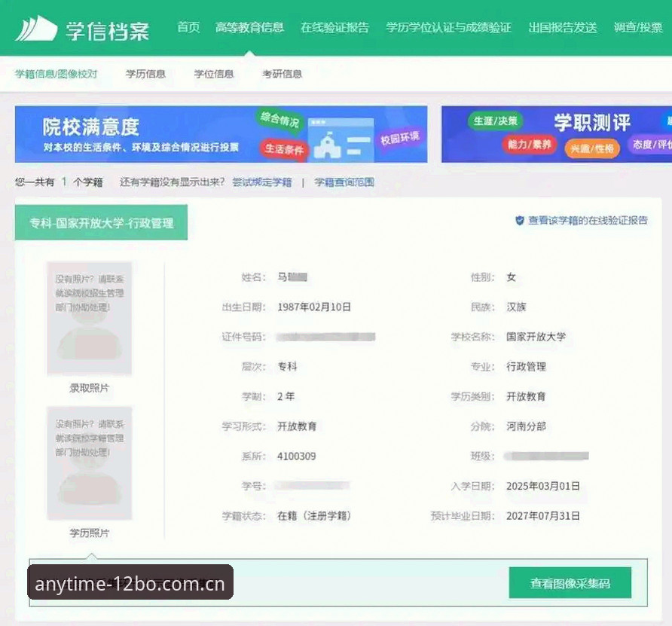
Task: Click school name value 国家开放大学
Action: [536, 336]
